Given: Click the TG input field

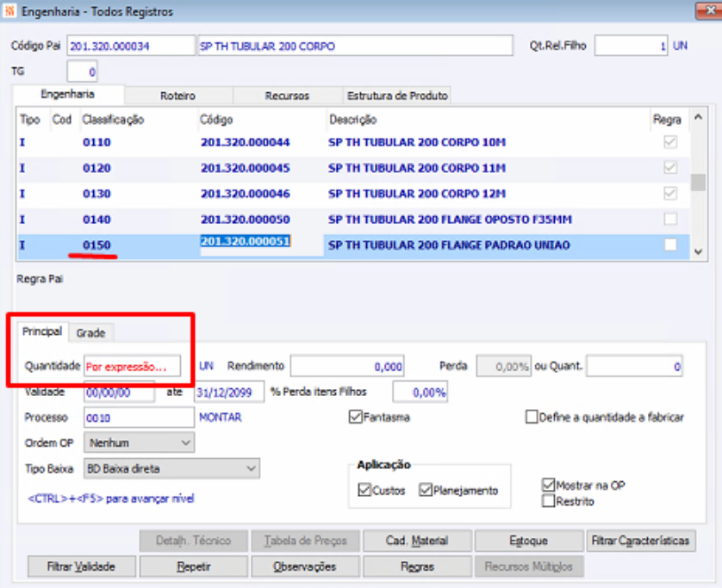Looking at the screenshot, I should 82,71.
